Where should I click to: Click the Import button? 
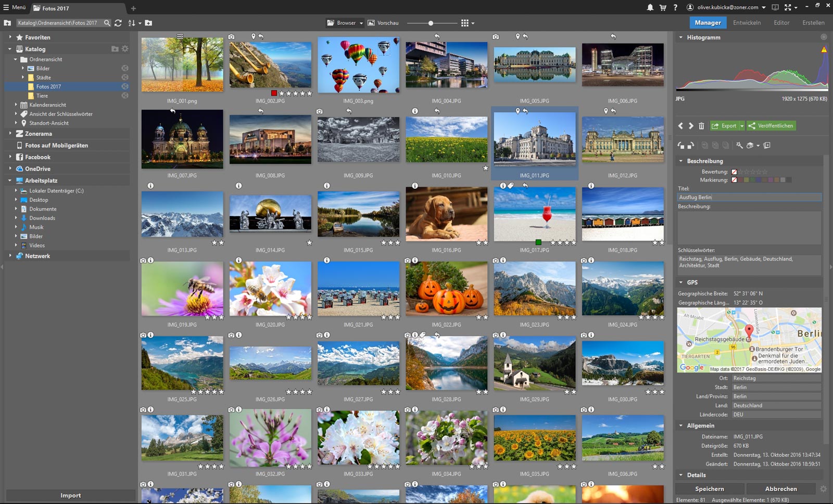pyautogui.click(x=71, y=496)
